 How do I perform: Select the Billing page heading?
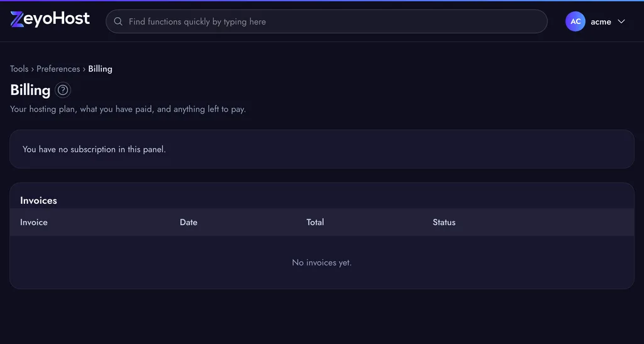(30, 91)
